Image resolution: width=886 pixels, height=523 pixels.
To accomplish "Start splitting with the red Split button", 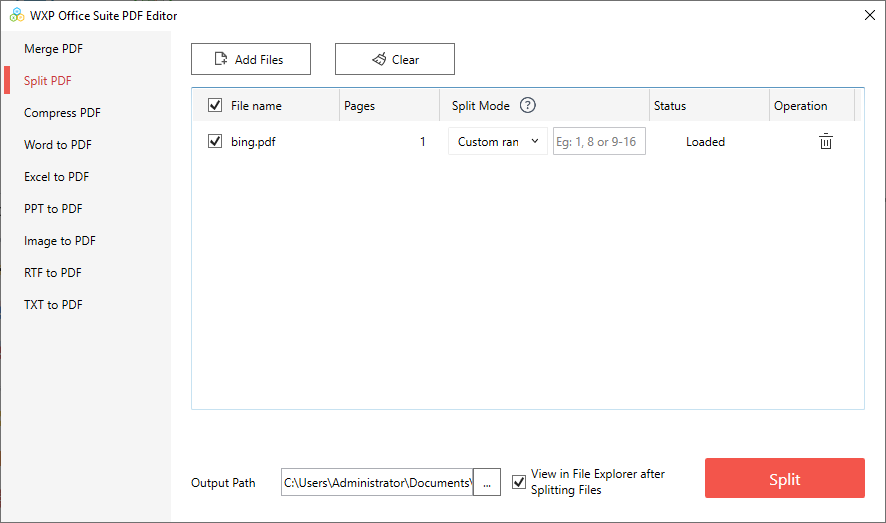I will (x=785, y=478).
